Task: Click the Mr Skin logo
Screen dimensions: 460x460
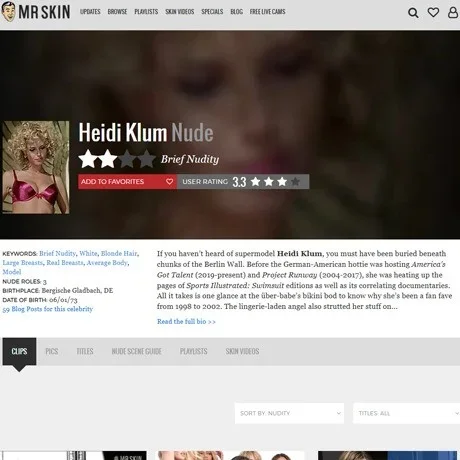Action: (x=36, y=12)
